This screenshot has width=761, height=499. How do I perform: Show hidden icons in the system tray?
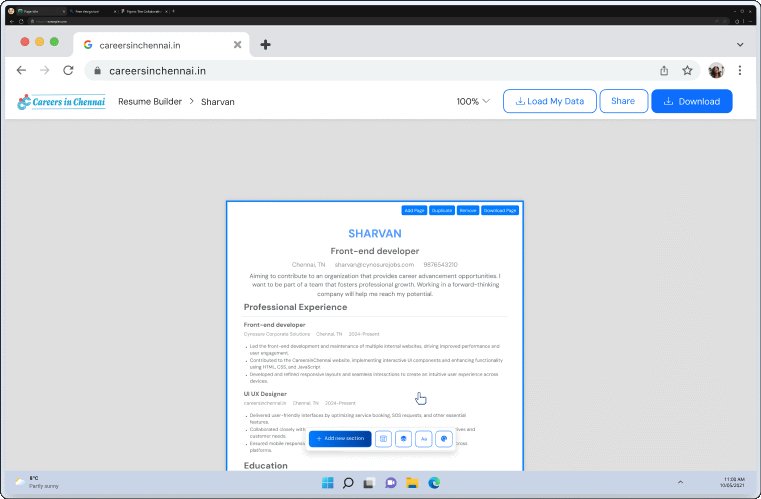681,483
